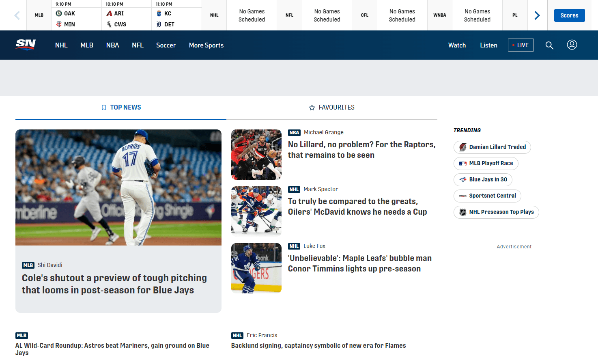Open the Berrios pitching feature photo
598x364 pixels.
click(x=118, y=187)
